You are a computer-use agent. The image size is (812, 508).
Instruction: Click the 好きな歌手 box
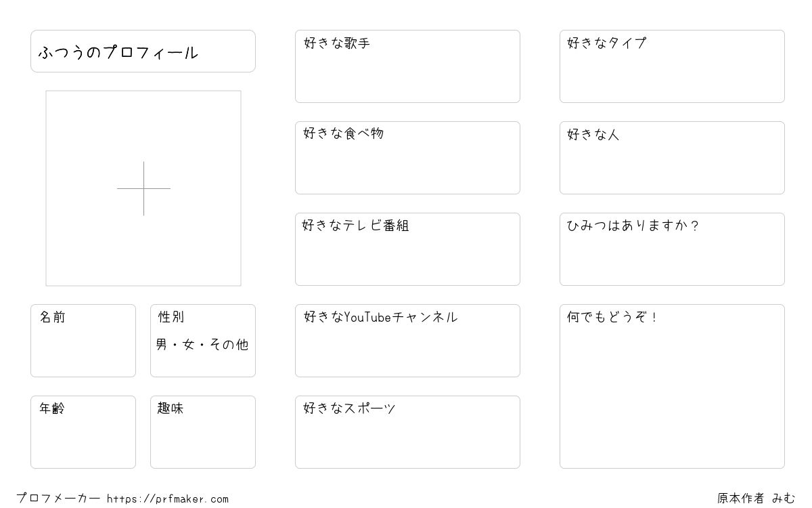(407, 66)
